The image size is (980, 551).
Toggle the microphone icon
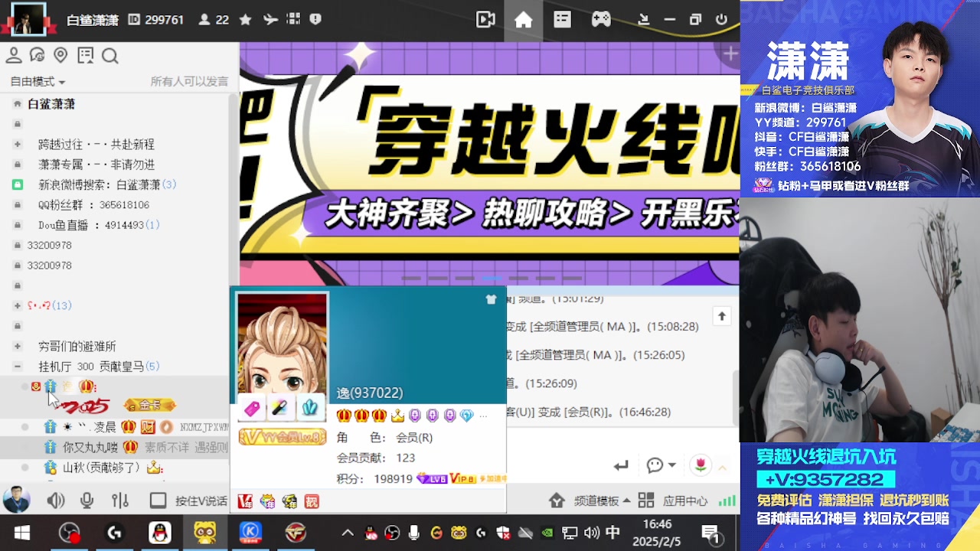(87, 501)
